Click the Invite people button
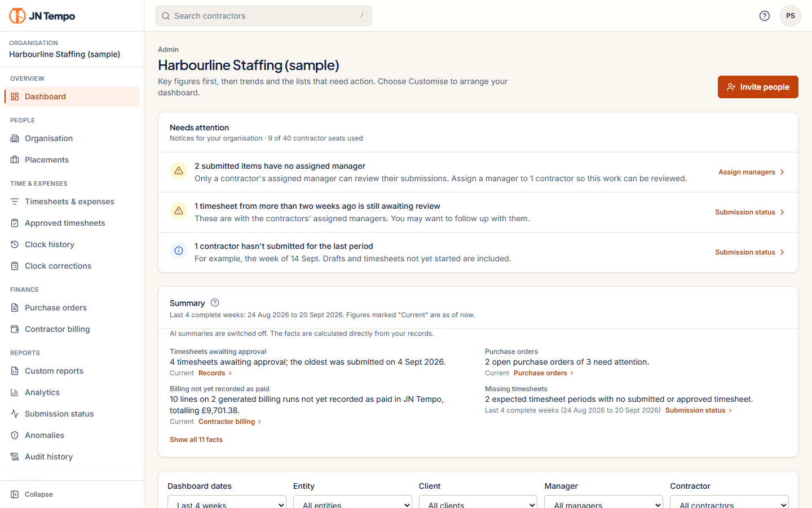This screenshot has height=508, width=812. pos(758,87)
